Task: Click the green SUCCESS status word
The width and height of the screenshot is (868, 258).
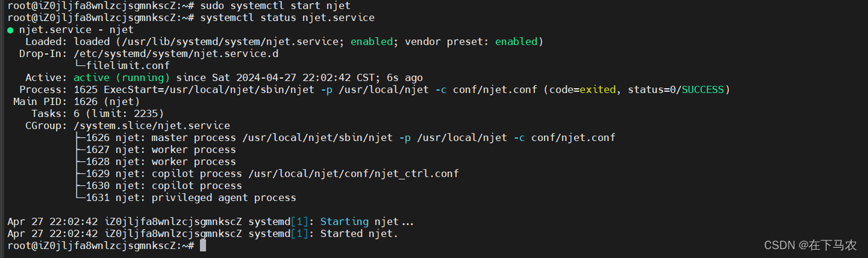Action: 703,90
